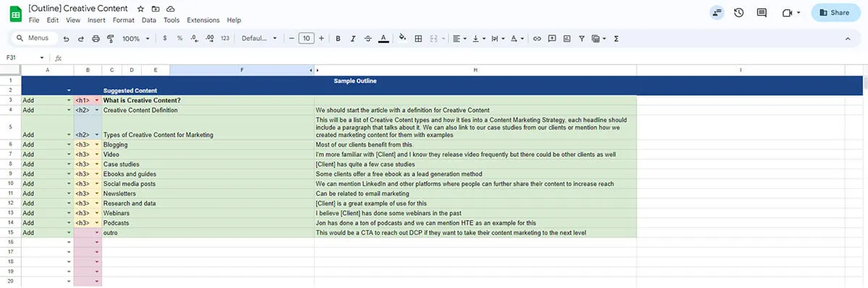The height and width of the screenshot is (288, 868).
Task: Format as currency with dollar icon
Action: click(x=165, y=38)
